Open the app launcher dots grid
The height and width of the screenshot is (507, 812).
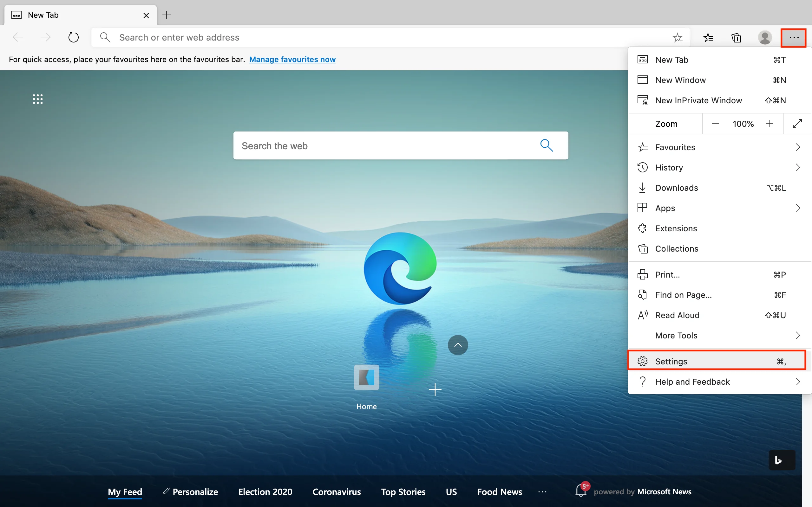[37, 99]
